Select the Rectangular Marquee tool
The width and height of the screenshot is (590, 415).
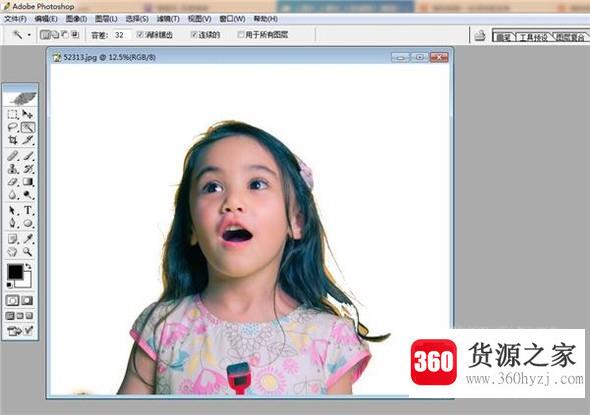(x=13, y=114)
